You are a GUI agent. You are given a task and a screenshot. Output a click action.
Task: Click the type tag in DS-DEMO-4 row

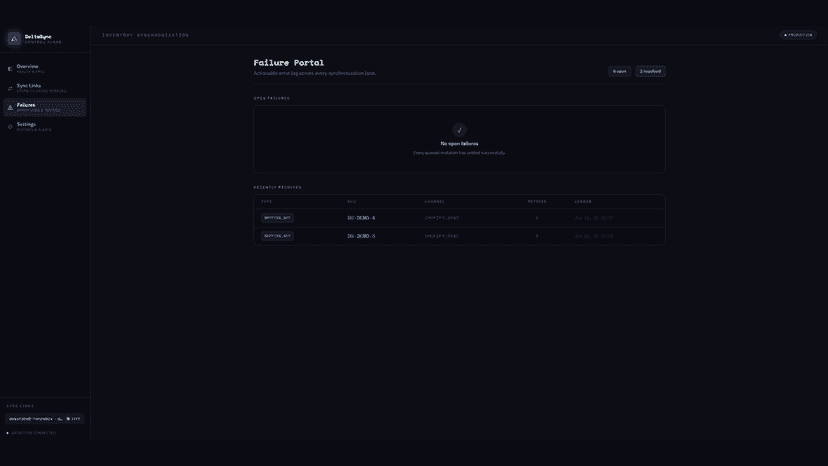(x=277, y=218)
